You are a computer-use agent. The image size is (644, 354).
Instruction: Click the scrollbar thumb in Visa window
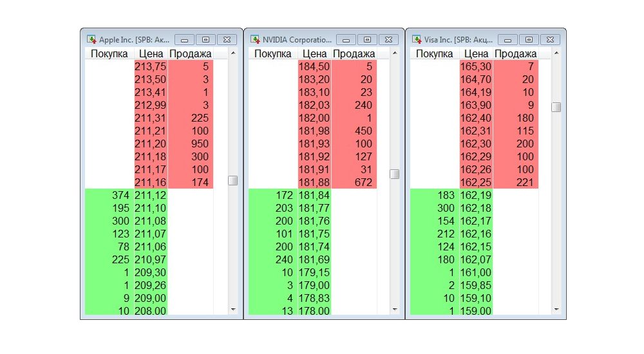click(556, 107)
